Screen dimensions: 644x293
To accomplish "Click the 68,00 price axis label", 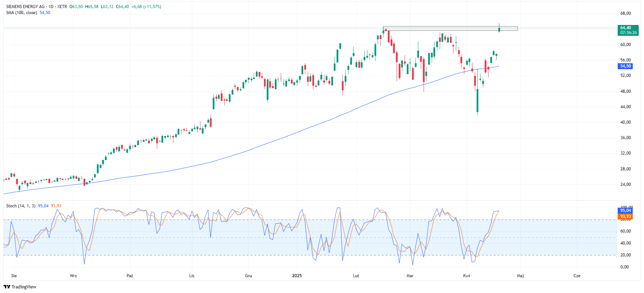I will pos(625,13).
